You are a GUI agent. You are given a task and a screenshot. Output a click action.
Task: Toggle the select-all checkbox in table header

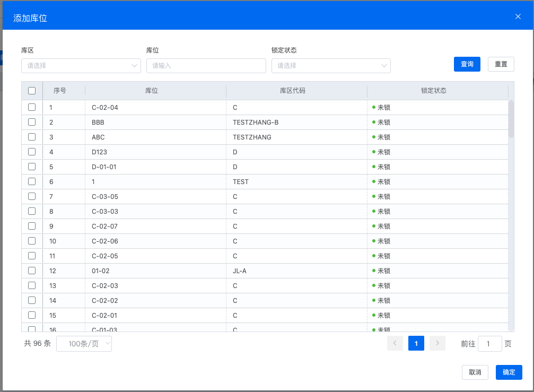pos(32,91)
